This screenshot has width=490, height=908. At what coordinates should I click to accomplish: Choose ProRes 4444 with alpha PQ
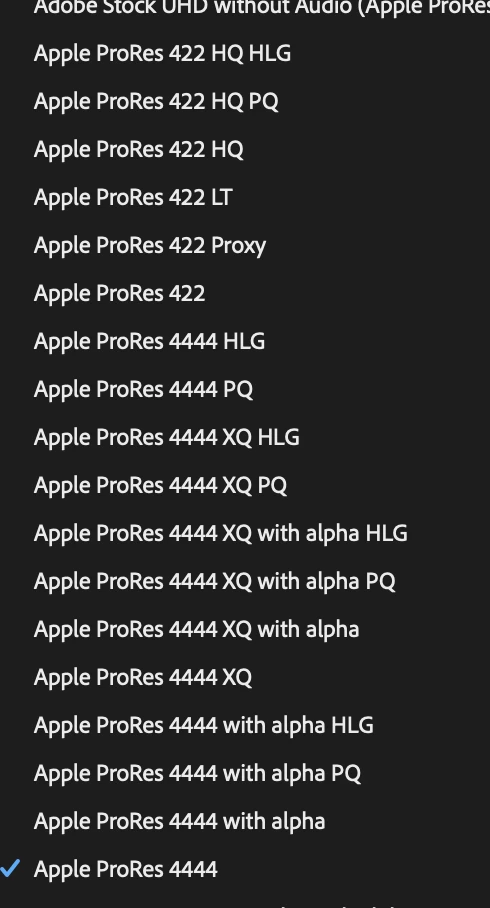(x=245, y=773)
